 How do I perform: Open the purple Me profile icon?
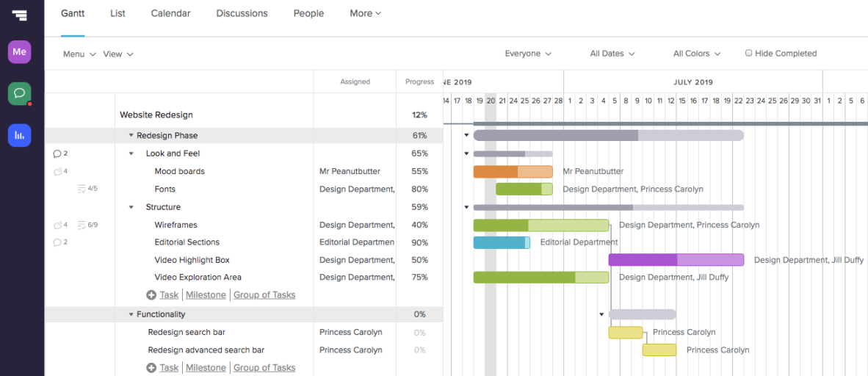(x=20, y=52)
